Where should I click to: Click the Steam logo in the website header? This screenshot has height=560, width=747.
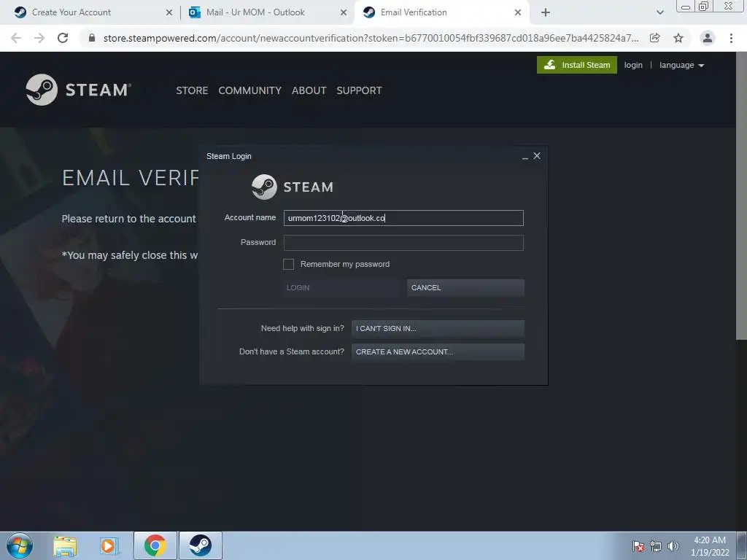79,90
